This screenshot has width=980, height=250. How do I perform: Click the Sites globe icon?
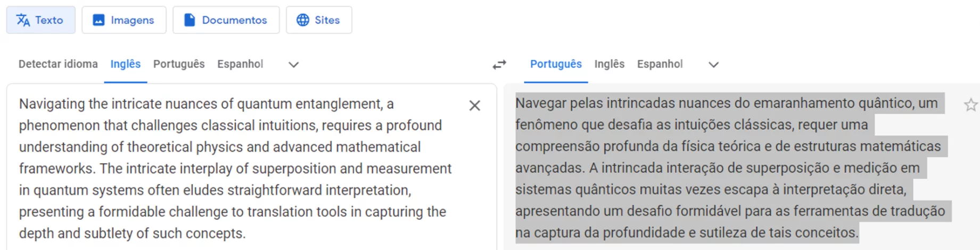[303, 20]
